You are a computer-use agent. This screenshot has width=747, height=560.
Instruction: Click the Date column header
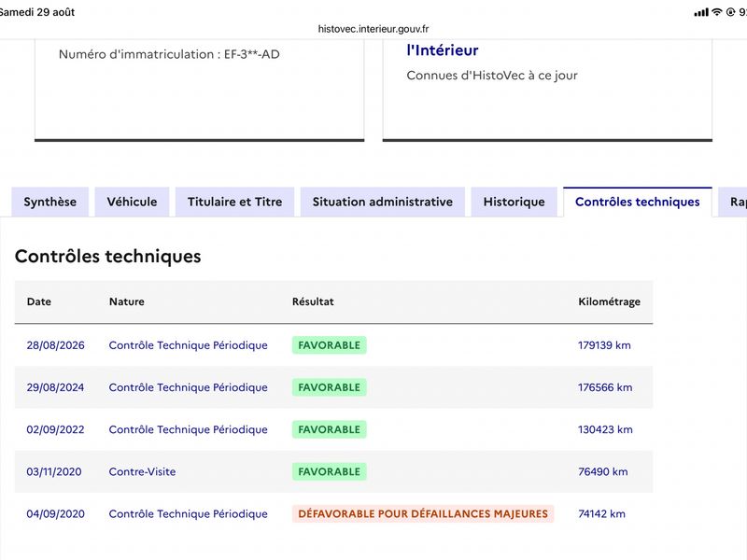pyautogui.click(x=39, y=301)
